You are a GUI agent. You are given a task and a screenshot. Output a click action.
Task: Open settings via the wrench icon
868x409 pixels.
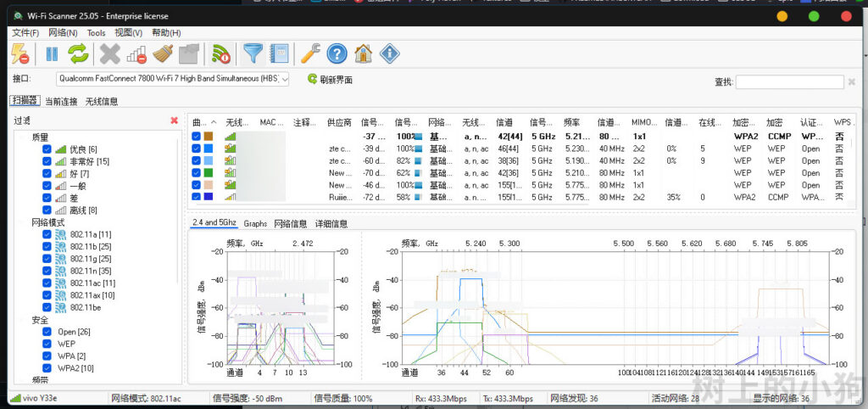coord(310,54)
